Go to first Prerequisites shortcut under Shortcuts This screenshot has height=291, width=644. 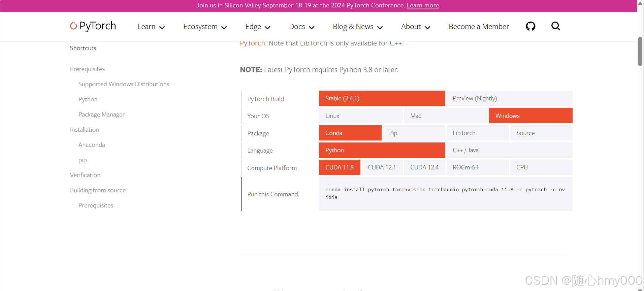pos(87,69)
